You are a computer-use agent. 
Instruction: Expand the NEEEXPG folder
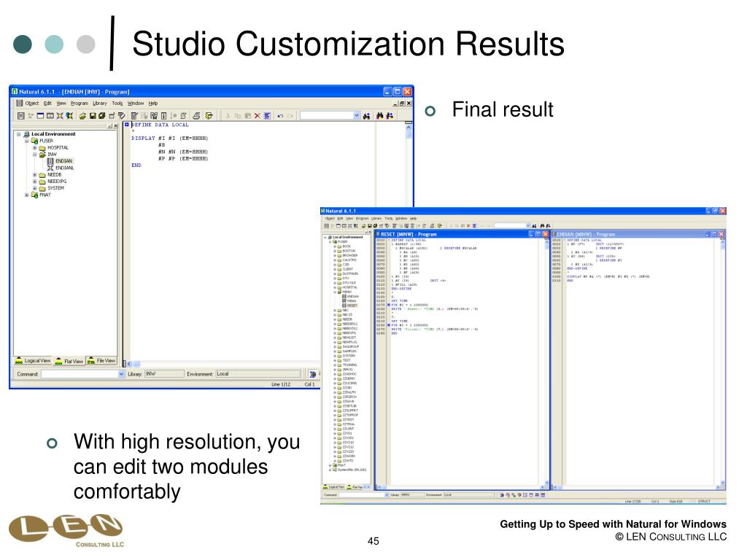[x=34, y=182]
